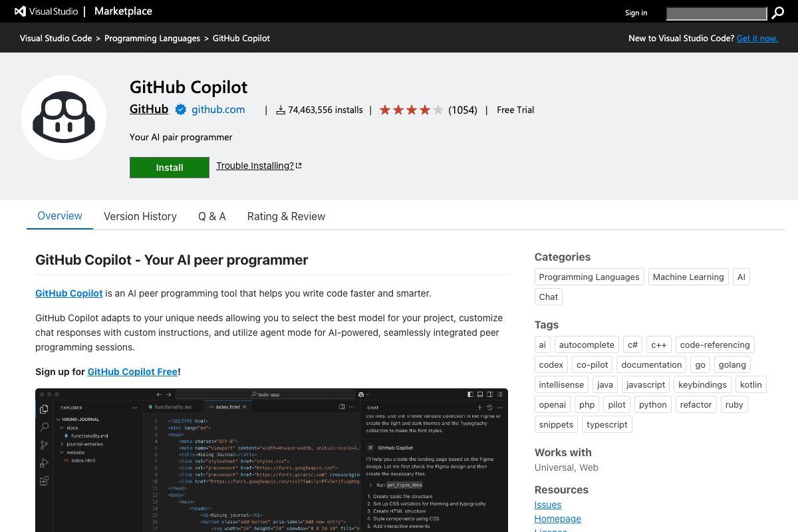This screenshot has height=532, width=798.
Task: Click the 'Free Trial' label
Action: pos(515,110)
